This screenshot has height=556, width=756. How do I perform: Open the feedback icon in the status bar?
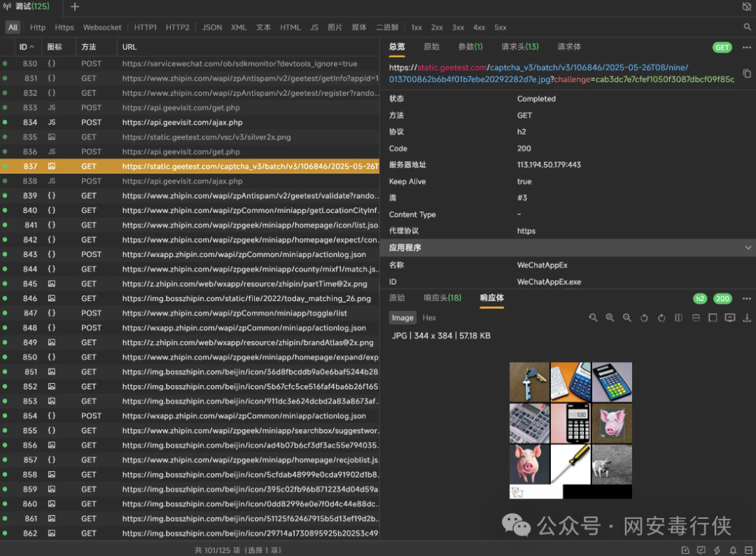click(x=701, y=550)
